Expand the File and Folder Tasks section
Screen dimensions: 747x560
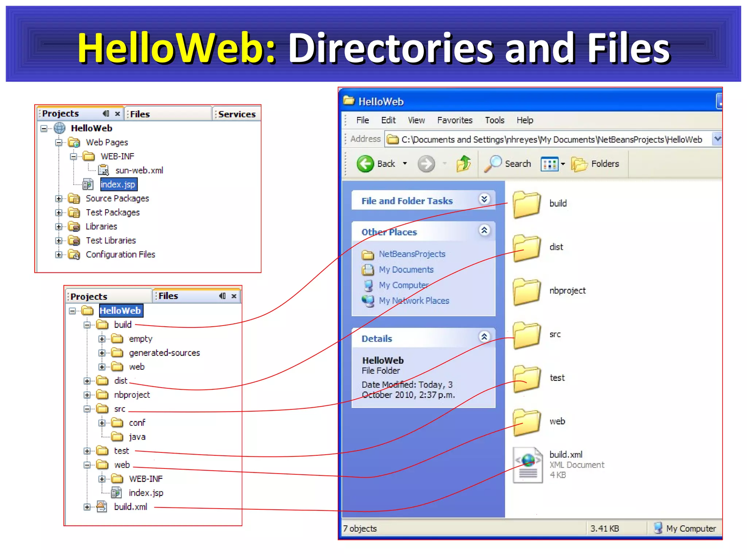[484, 199]
